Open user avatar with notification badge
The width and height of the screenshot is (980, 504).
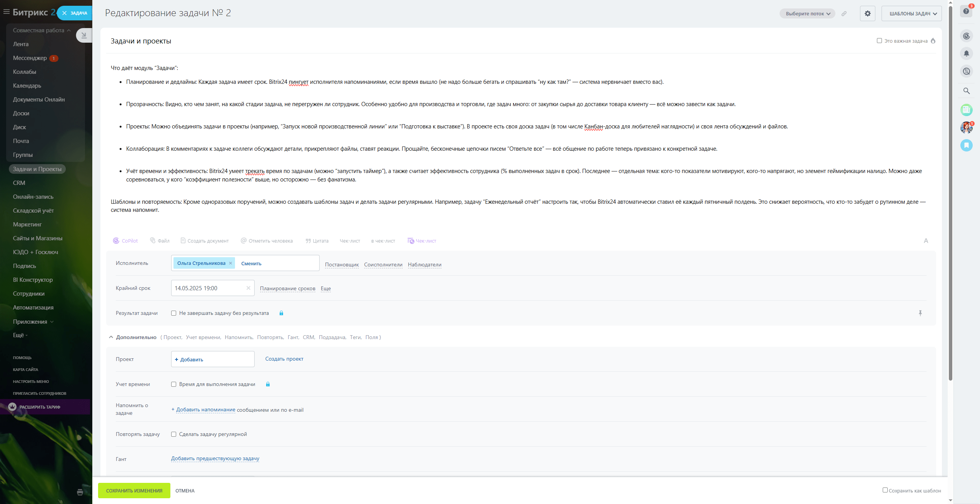(967, 128)
